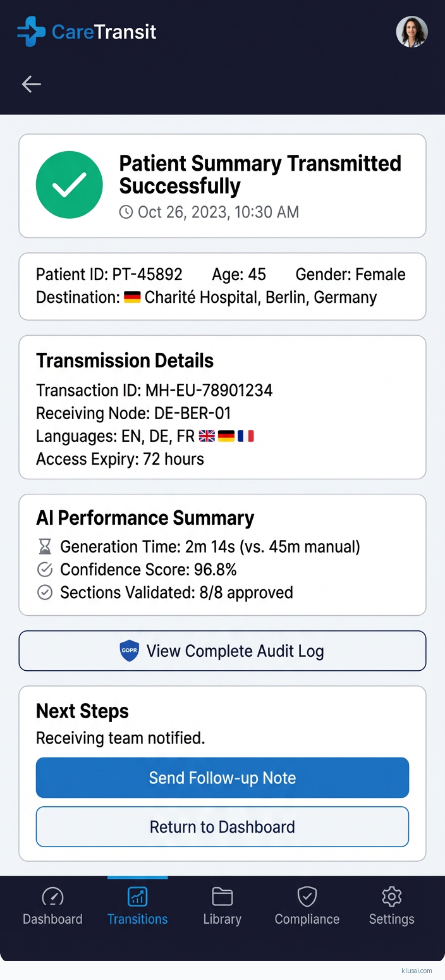Click the green success checkmark icon

[x=70, y=185]
